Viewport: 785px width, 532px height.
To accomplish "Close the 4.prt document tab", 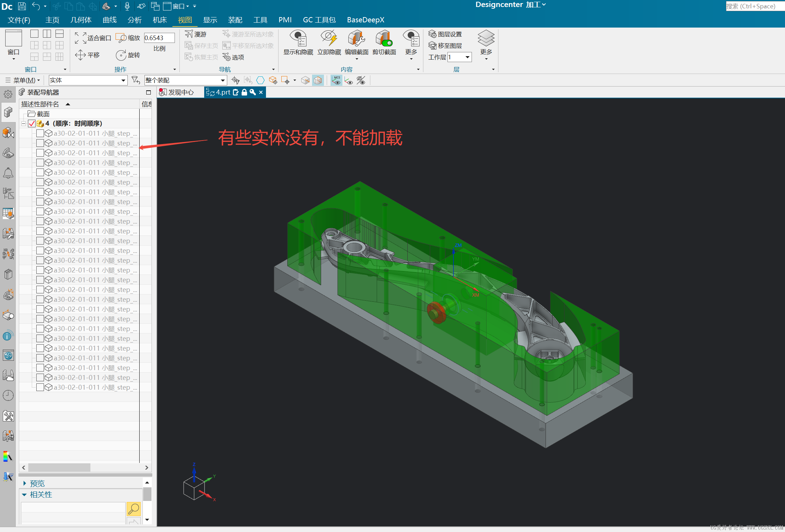I will (x=261, y=92).
